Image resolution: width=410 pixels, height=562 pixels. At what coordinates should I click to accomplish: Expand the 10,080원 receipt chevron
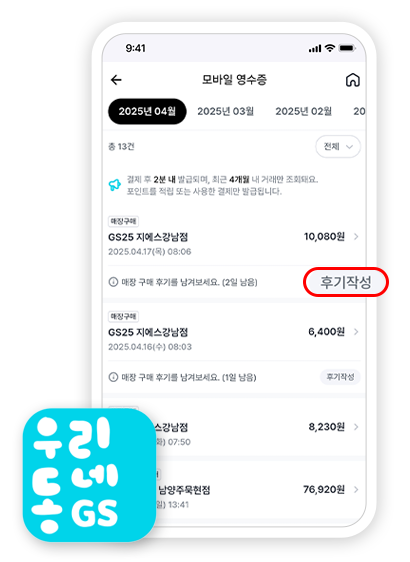[x=356, y=237]
